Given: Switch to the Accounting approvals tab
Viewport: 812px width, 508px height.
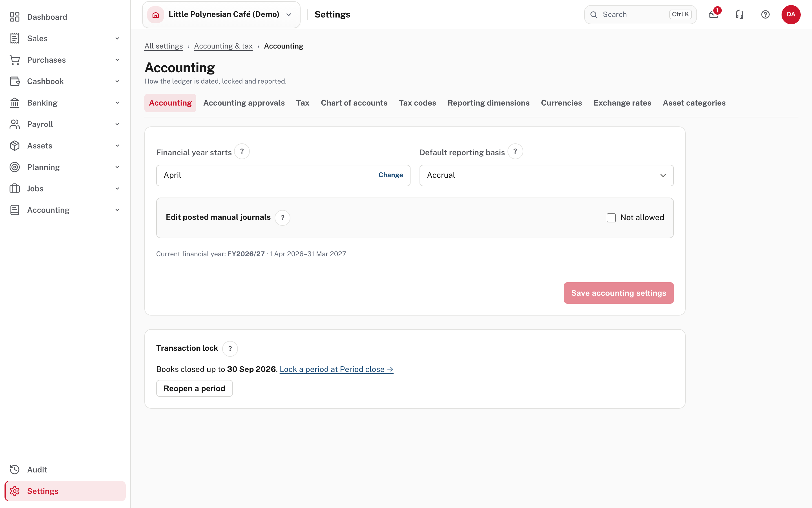Looking at the screenshot, I should (x=244, y=103).
